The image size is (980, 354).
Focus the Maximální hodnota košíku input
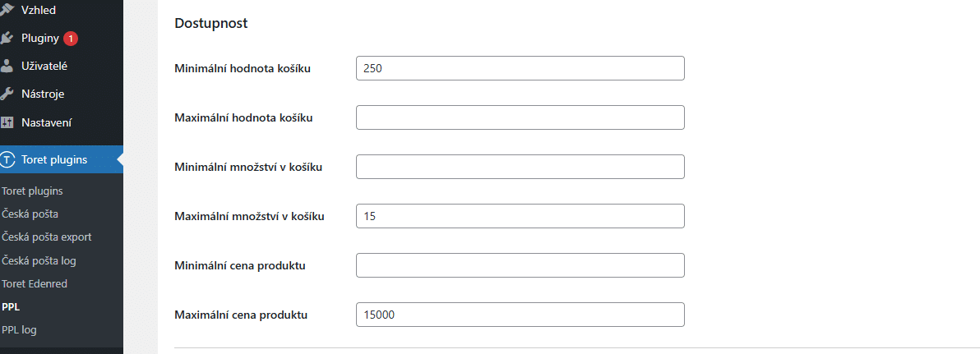[520, 117]
